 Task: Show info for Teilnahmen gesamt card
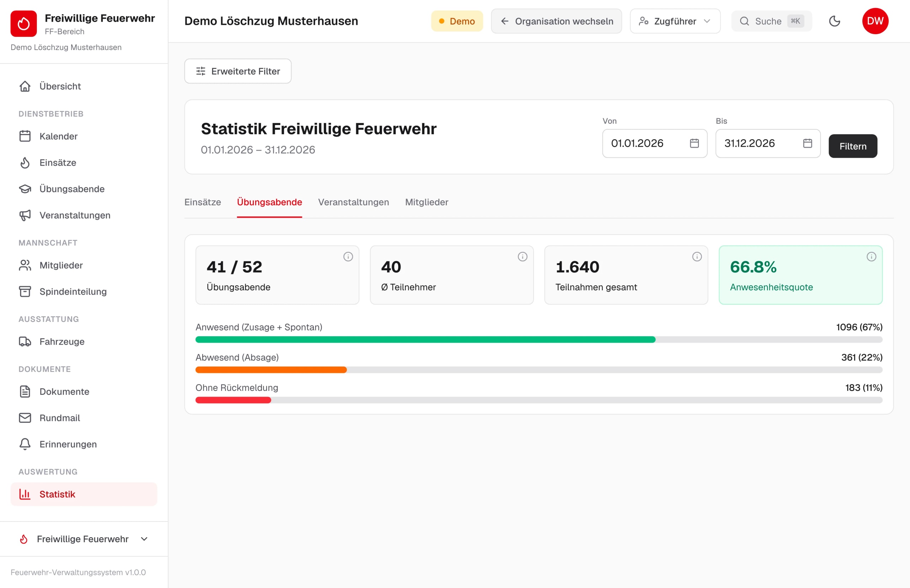(697, 257)
